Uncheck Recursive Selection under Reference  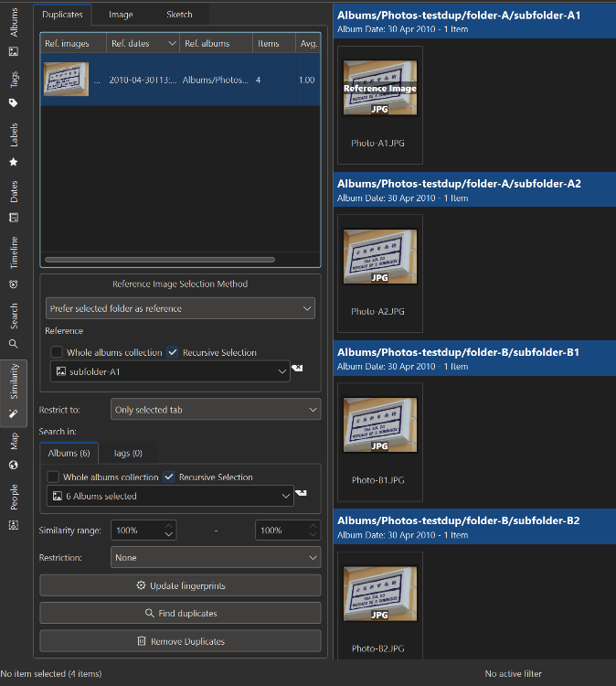[173, 352]
